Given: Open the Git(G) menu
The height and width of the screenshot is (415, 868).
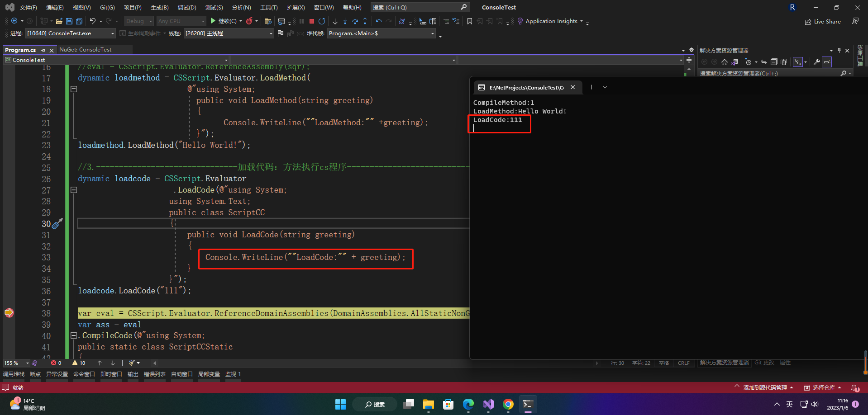Looking at the screenshot, I should coord(107,8).
